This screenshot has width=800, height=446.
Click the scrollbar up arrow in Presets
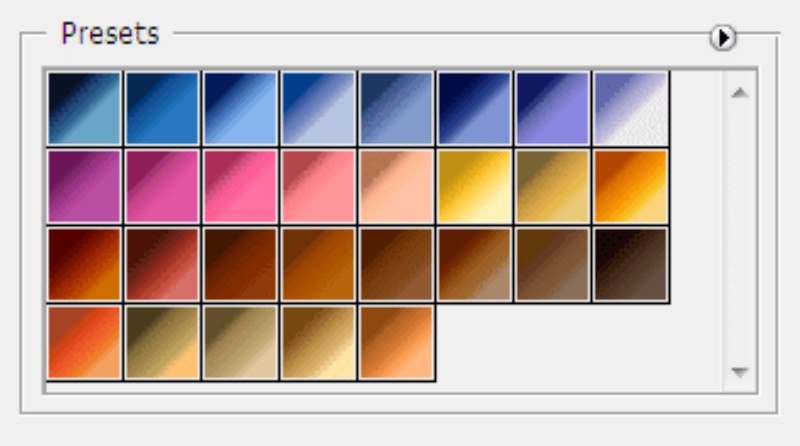click(740, 93)
